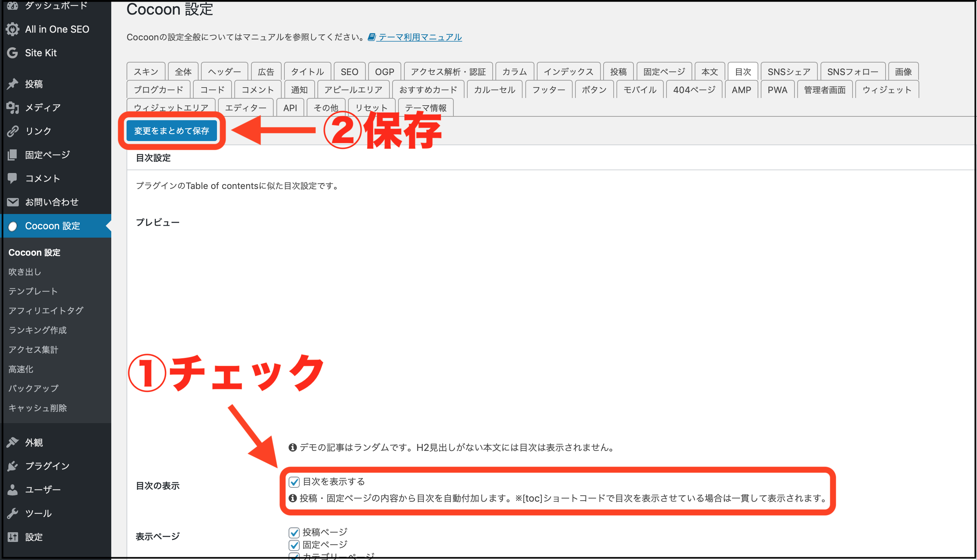Click the user icon beside ユーザー
977x560 pixels.
click(13, 489)
